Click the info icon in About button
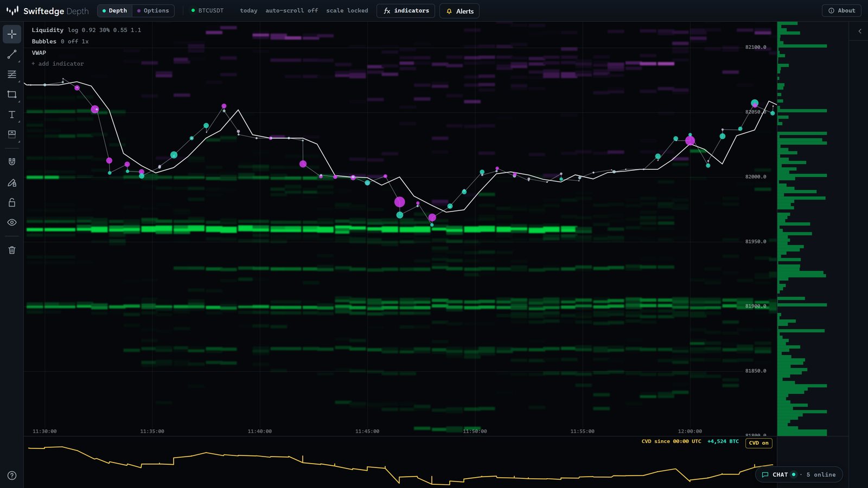The width and height of the screenshot is (868, 488). click(x=831, y=11)
